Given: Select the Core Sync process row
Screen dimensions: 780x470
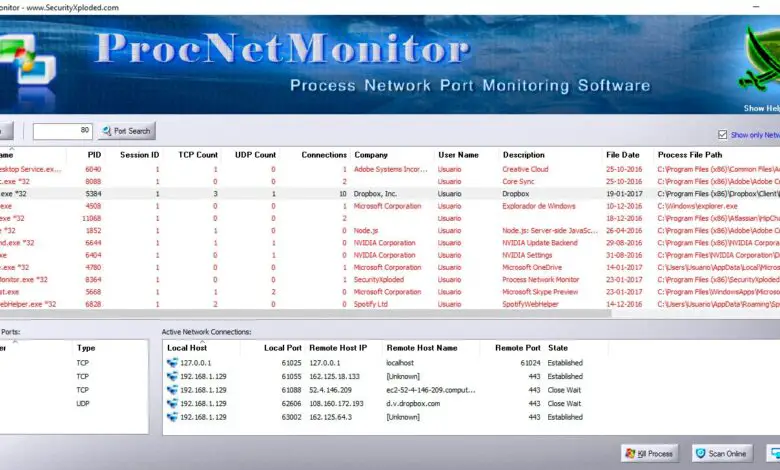Looking at the screenshot, I should point(390,182).
